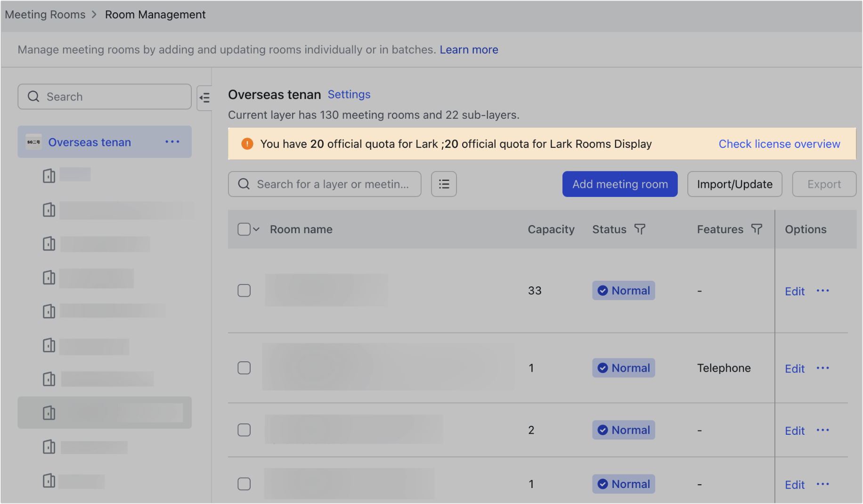
Task: Collapse the left sidebar panel
Action: [x=205, y=97]
